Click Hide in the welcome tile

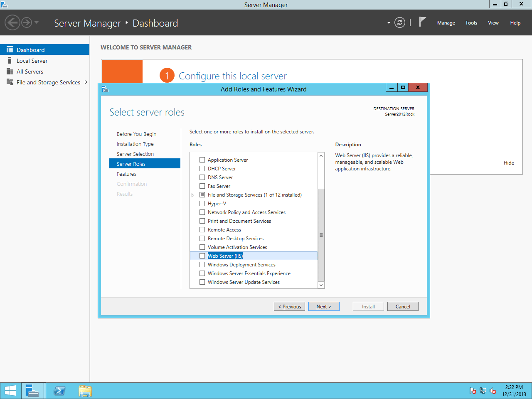[x=509, y=163]
